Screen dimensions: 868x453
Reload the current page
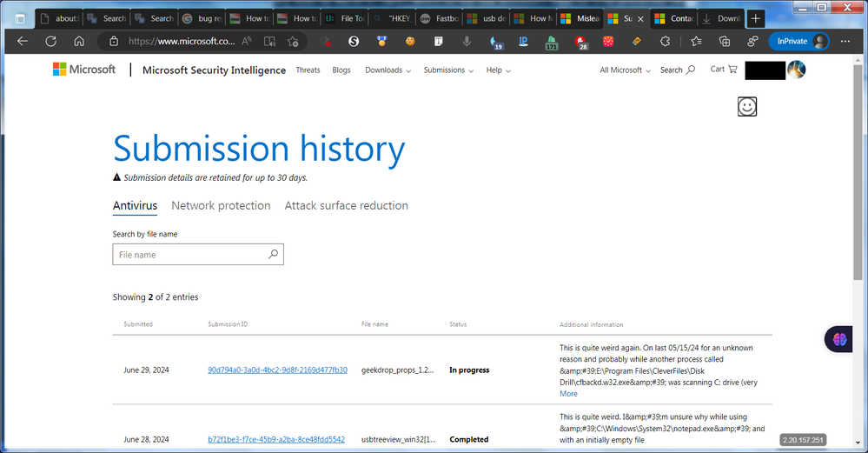pyautogui.click(x=51, y=41)
